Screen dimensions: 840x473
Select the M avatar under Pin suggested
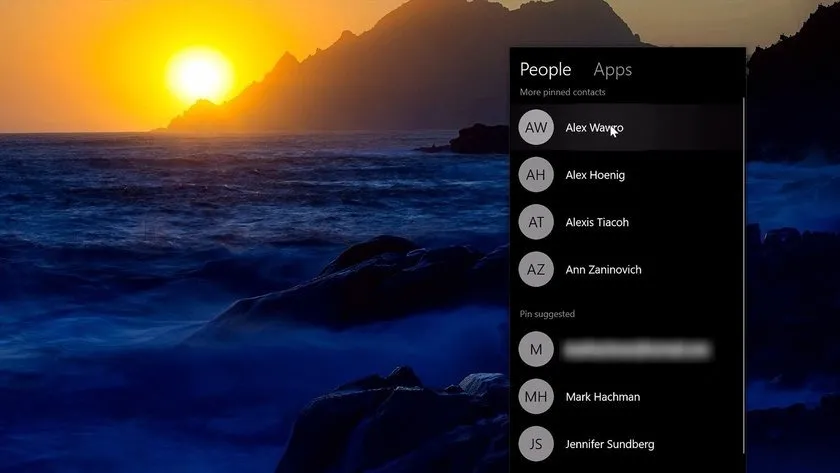[x=536, y=349]
